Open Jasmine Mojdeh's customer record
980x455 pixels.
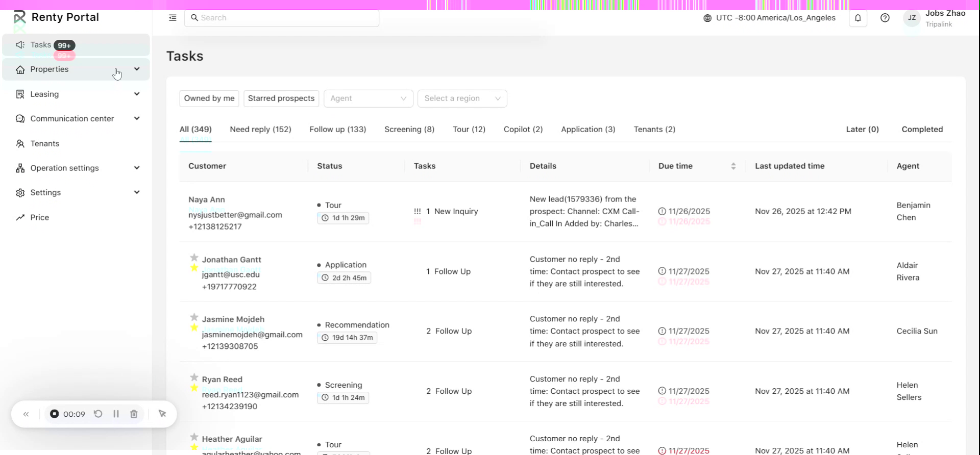coord(233,319)
